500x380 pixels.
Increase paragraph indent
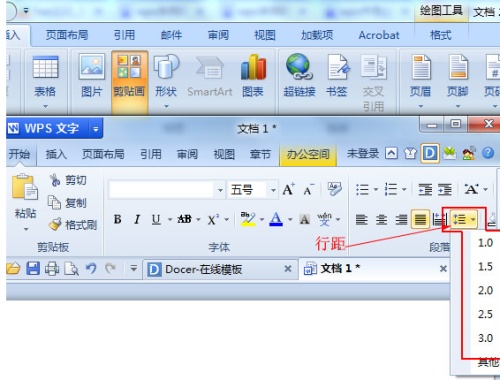tap(445, 190)
